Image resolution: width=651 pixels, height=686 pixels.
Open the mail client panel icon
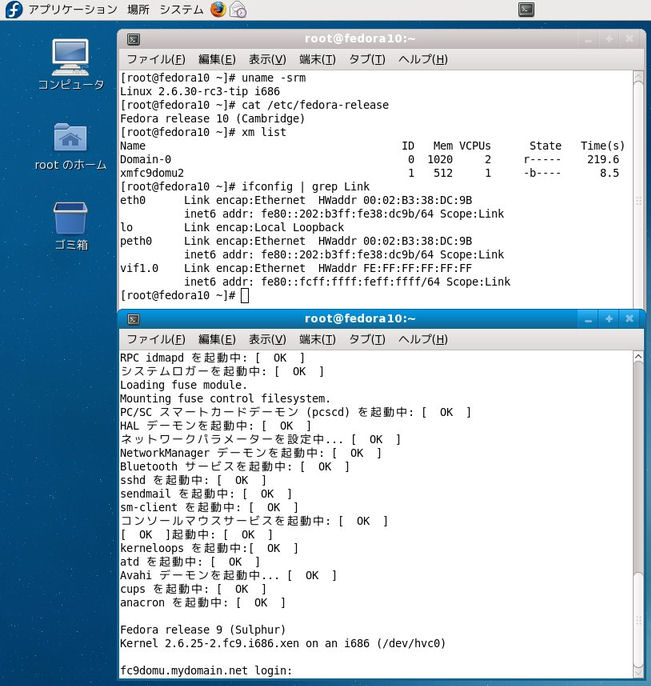click(238, 10)
